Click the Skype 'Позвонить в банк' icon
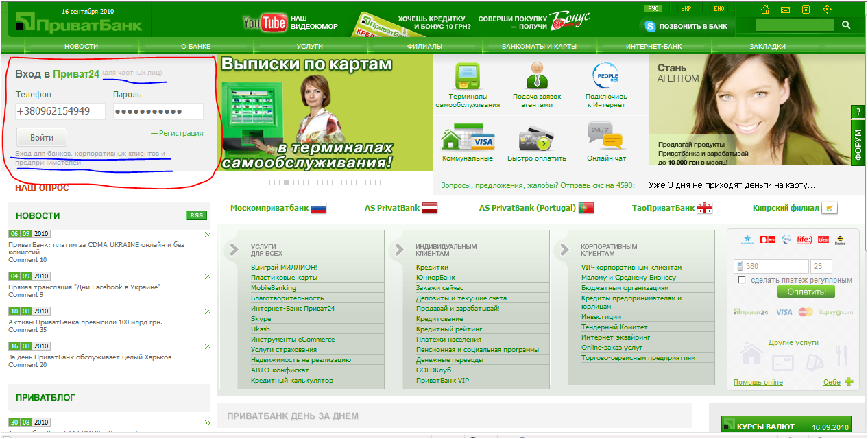Viewport: 868px width, 439px height. coord(651,26)
